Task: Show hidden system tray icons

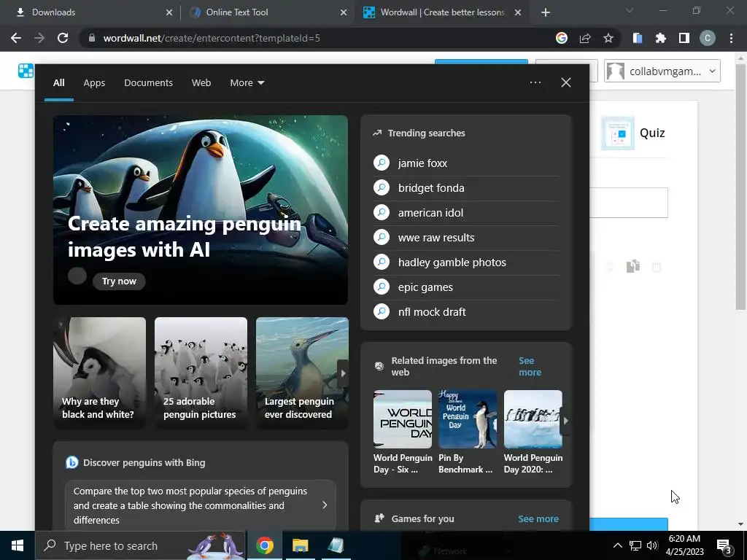Action: [x=617, y=545]
